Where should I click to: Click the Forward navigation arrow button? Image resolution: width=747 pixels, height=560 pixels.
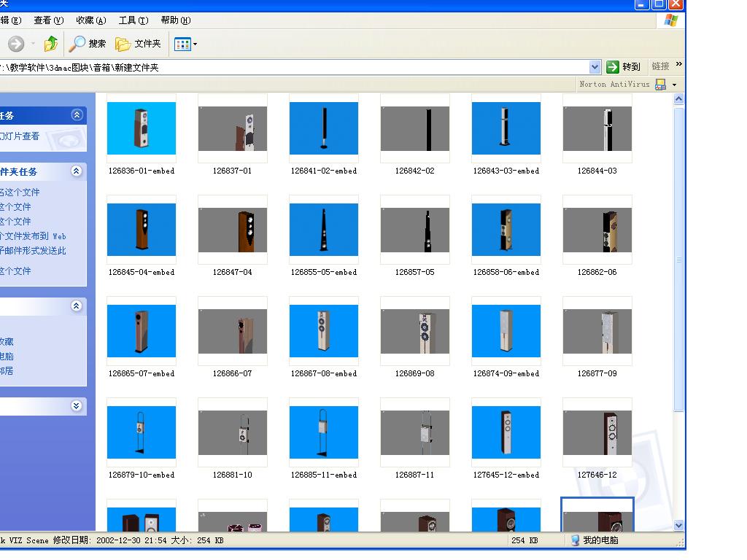16,44
